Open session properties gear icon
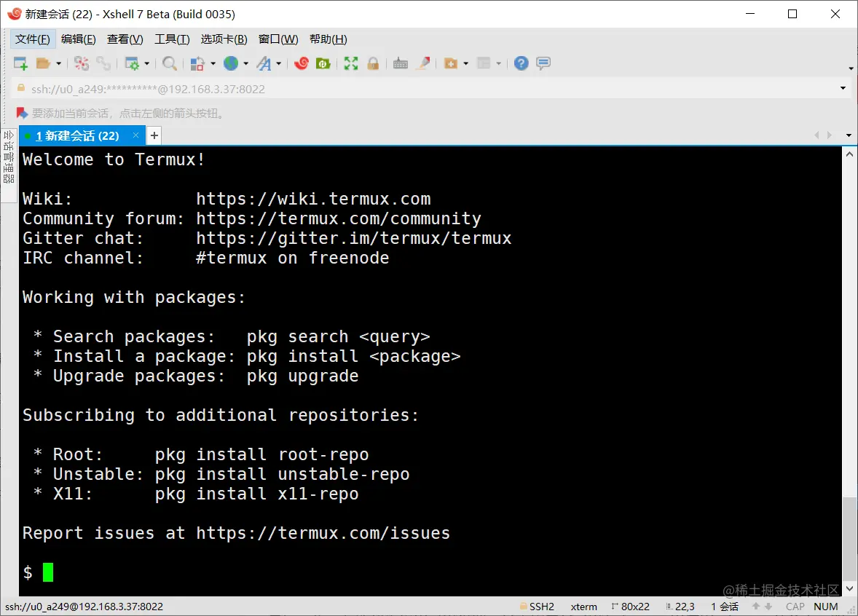The height and width of the screenshot is (616, 858). (x=132, y=63)
